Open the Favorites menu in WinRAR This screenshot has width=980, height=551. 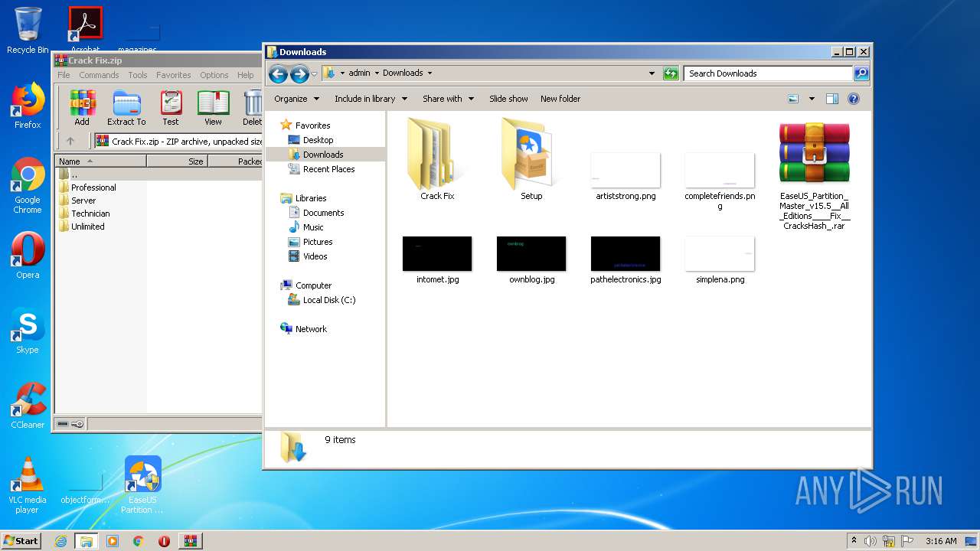pyautogui.click(x=174, y=75)
